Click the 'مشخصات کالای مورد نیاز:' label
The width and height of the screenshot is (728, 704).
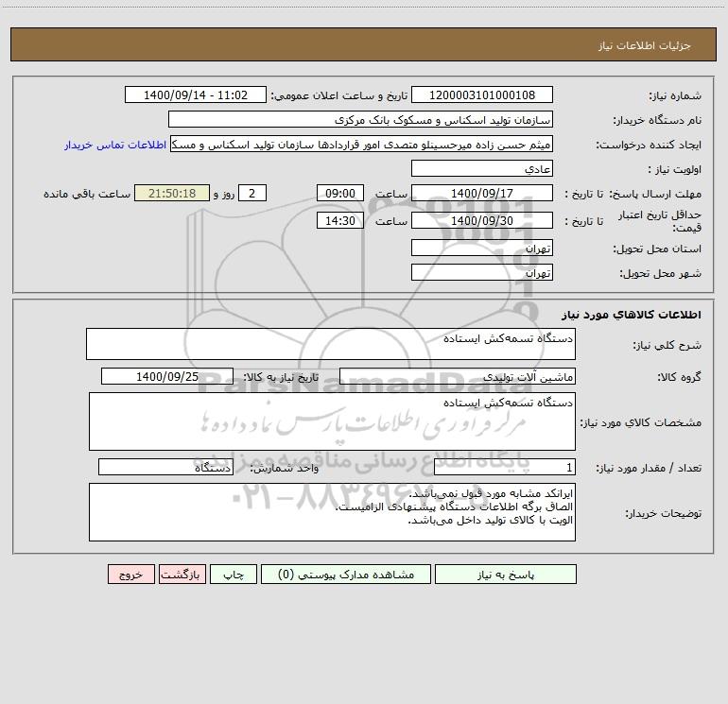point(641,422)
